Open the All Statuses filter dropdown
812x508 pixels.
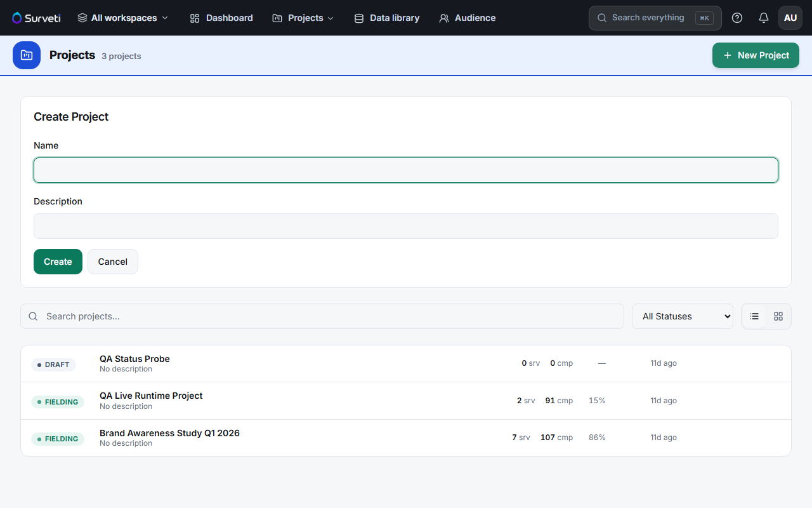pyautogui.click(x=683, y=316)
